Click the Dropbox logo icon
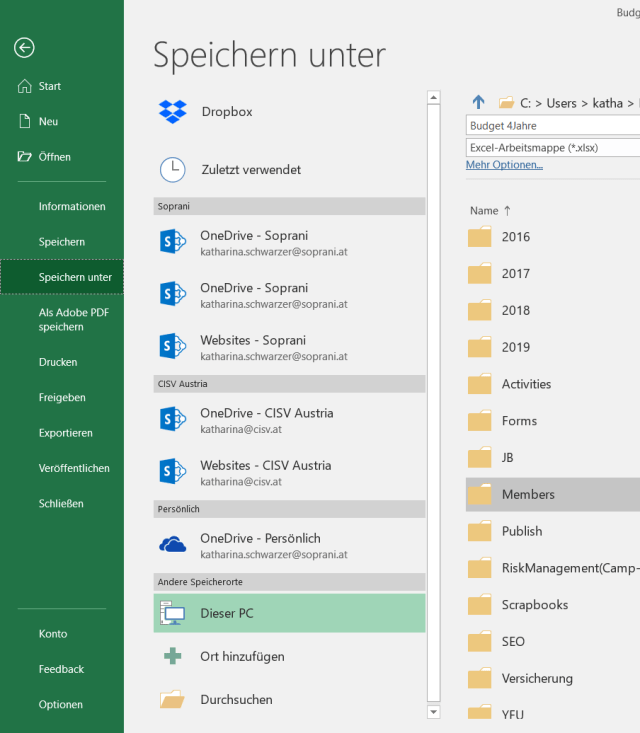Viewport: 640px width, 733px height. point(173,112)
